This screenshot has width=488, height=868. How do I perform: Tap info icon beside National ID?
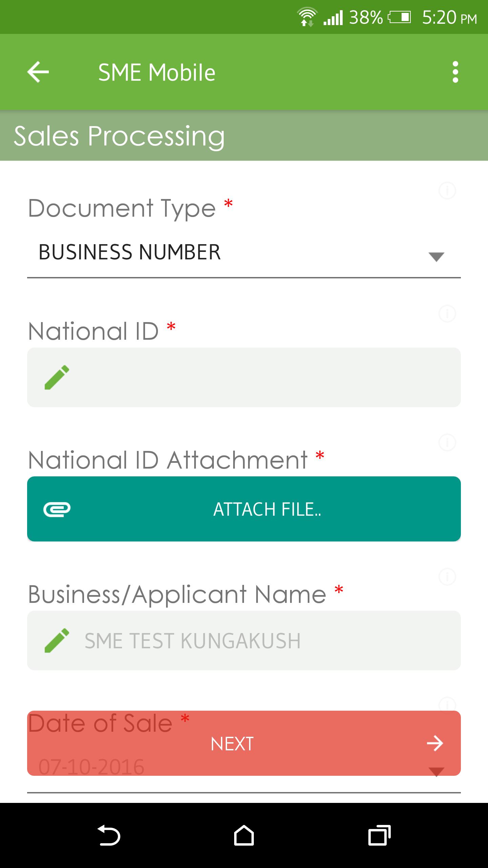tap(447, 314)
